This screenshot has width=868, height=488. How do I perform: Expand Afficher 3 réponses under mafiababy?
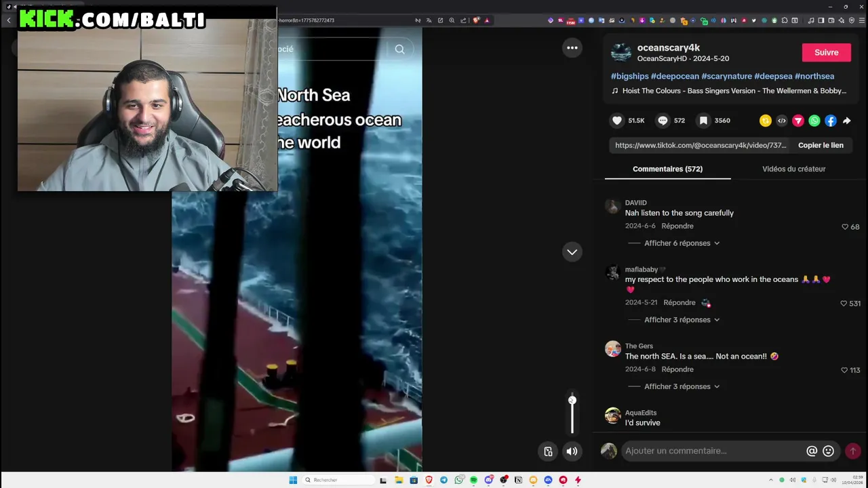[682, 320]
